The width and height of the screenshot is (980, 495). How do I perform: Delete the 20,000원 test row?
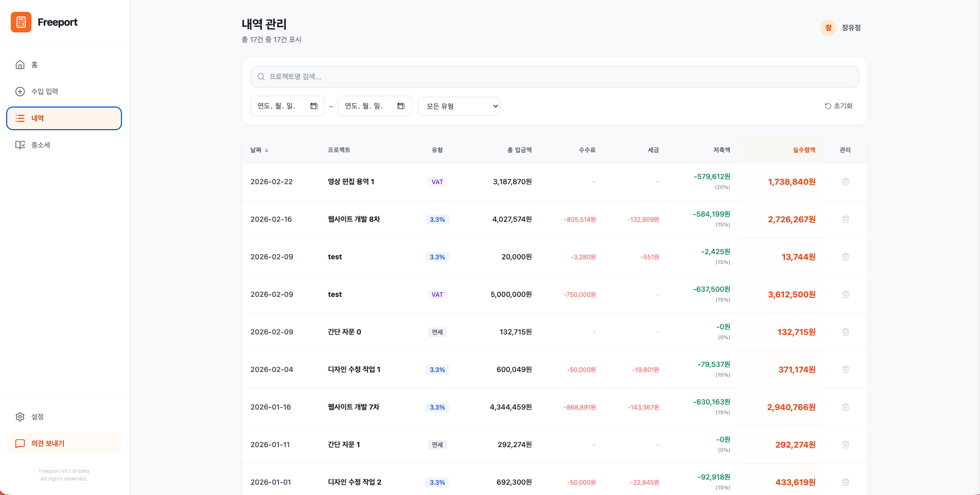pos(845,257)
